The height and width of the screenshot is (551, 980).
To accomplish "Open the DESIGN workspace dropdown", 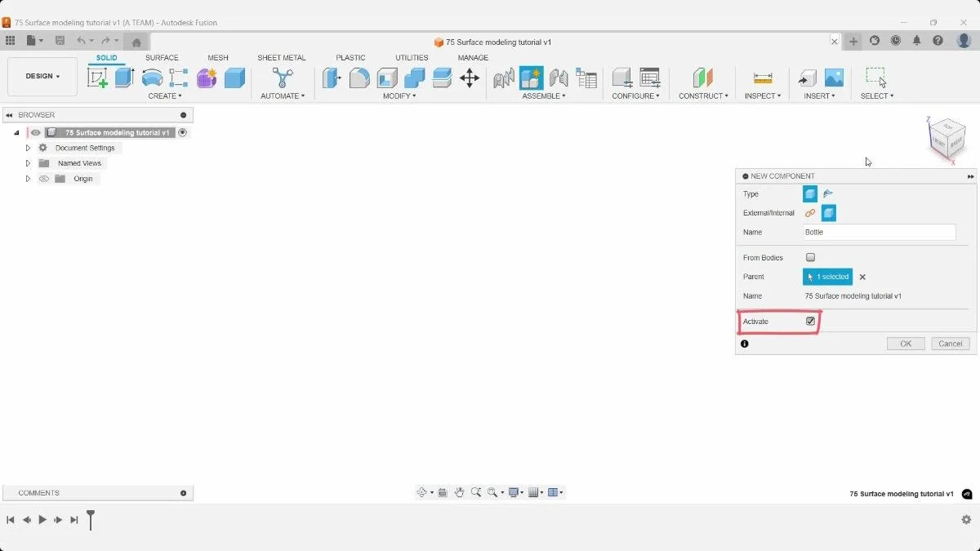I will point(42,77).
